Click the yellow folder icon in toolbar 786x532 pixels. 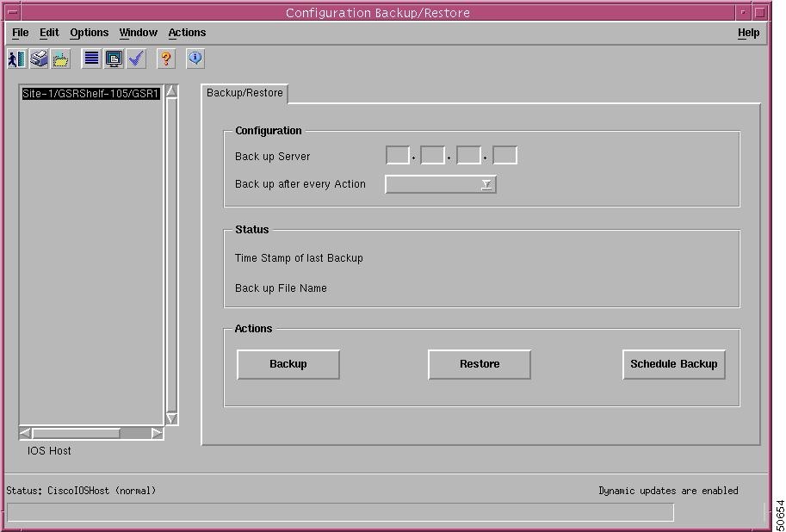coord(60,59)
